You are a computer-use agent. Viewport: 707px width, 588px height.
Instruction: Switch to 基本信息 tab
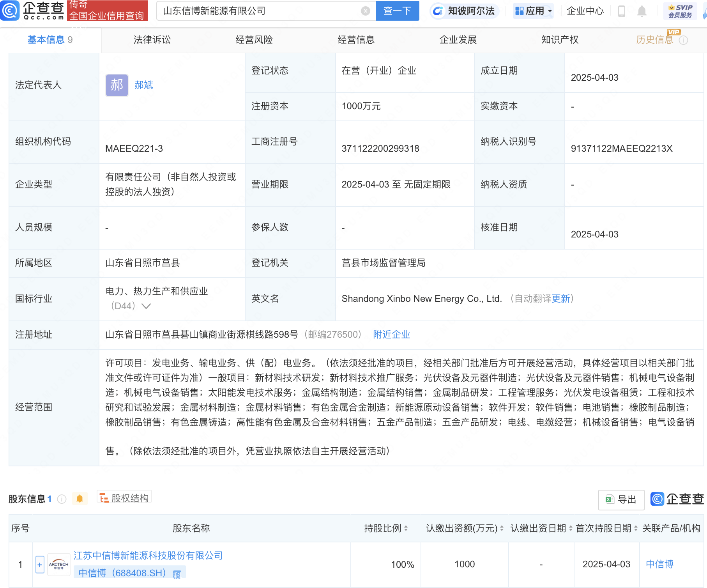tap(50, 40)
